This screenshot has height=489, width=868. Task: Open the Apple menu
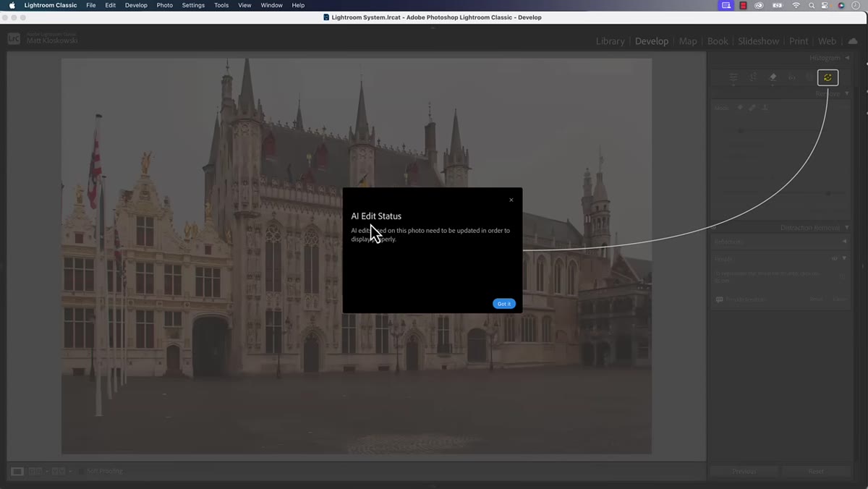click(12, 5)
